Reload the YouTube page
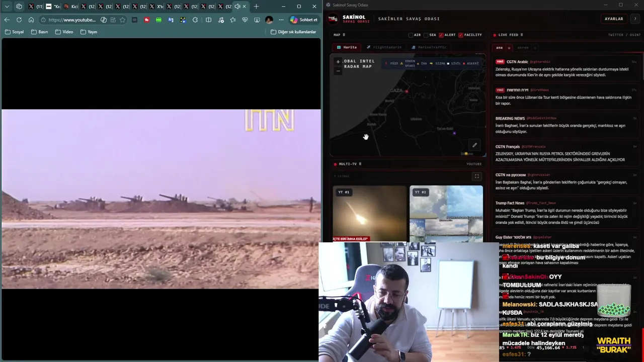The width and height of the screenshot is (644, 362). coord(19,20)
